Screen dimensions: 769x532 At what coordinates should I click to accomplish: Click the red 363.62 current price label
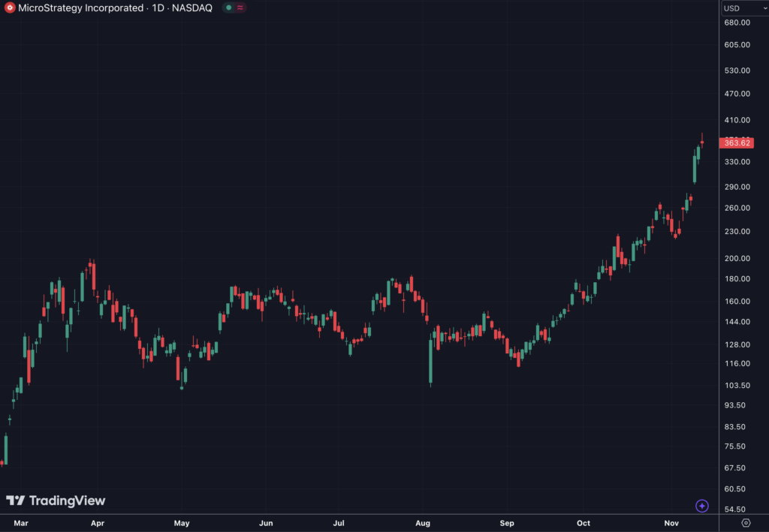pyautogui.click(x=735, y=143)
